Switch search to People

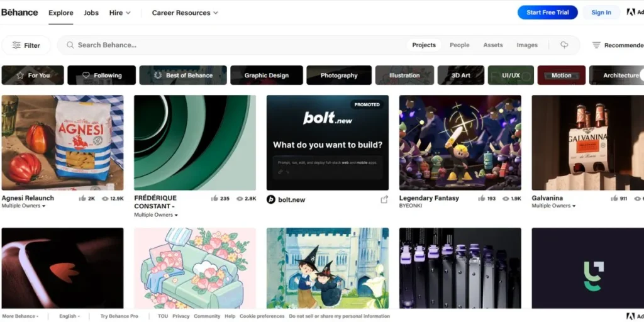pyautogui.click(x=460, y=45)
